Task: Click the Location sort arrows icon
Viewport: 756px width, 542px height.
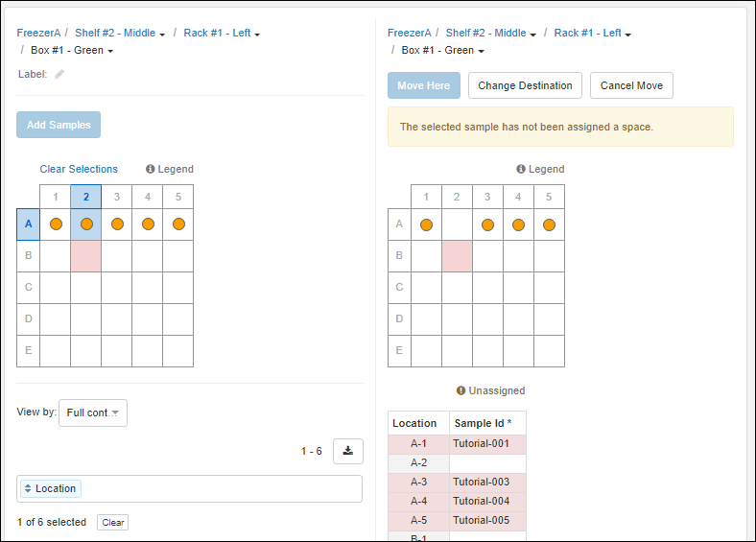Action: point(28,488)
